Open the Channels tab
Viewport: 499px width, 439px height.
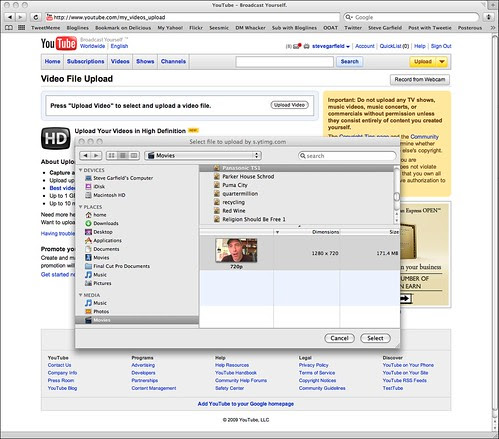pyautogui.click(x=173, y=61)
